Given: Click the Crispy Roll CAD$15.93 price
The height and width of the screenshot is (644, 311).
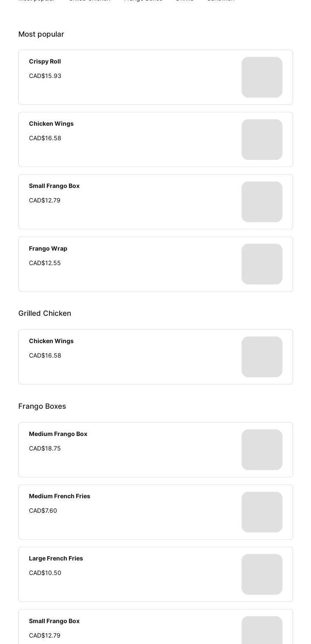Looking at the screenshot, I should (x=45, y=76).
